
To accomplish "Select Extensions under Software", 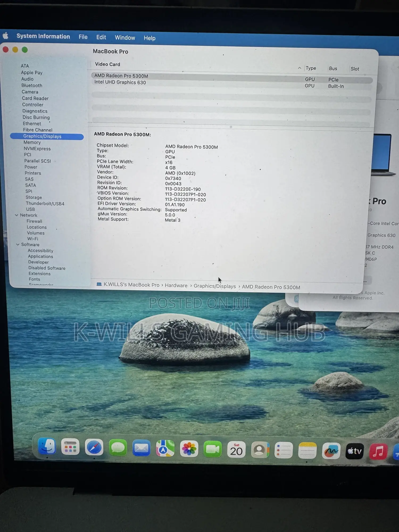I will tap(39, 273).
